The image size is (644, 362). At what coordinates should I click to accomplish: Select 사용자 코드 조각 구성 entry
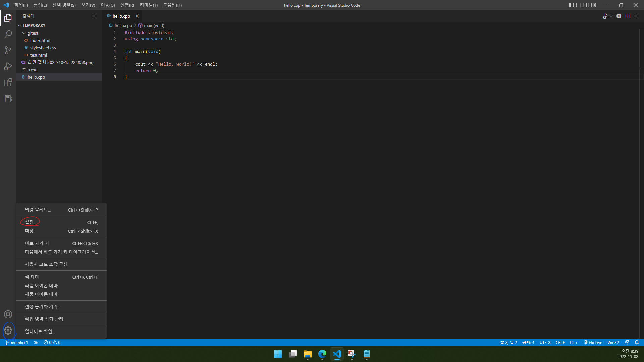coord(61,264)
